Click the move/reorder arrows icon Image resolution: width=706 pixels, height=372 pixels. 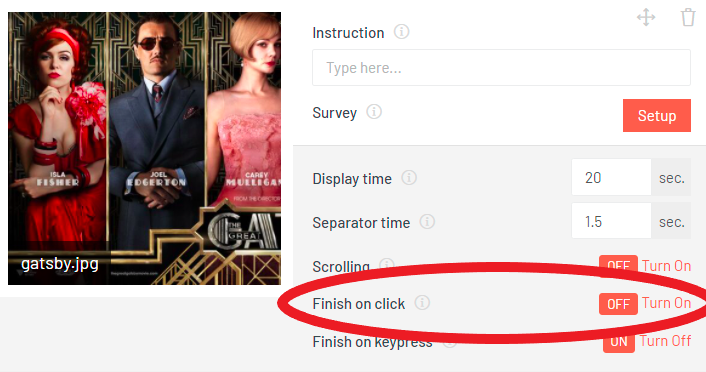point(646,18)
